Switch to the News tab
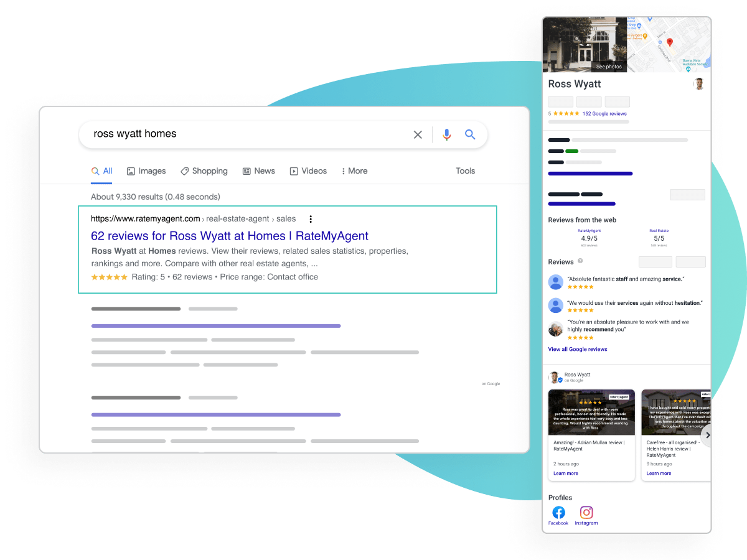Image resolution: width=747 pixels, height=560 pixels. tap(258, 171)
